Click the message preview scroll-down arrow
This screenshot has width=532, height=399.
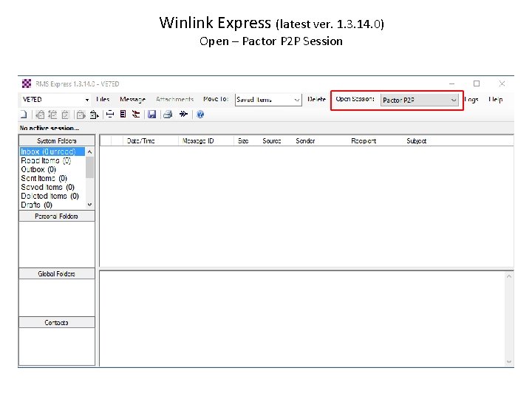tap(509, 361)
